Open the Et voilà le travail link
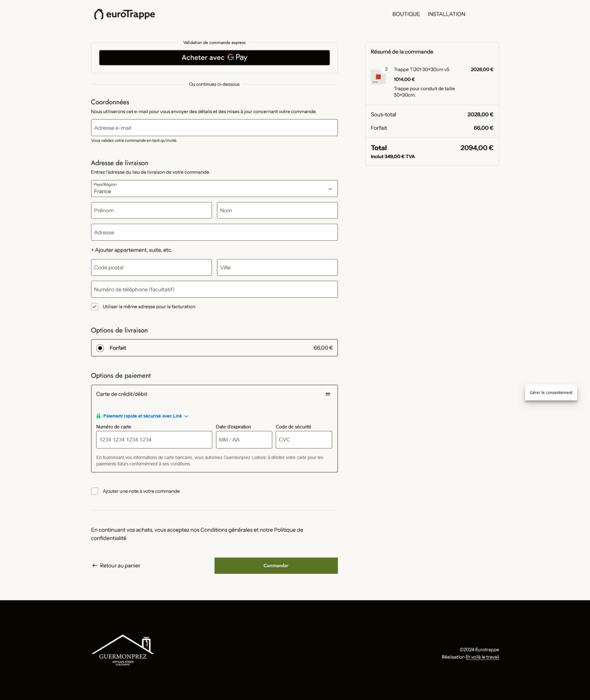The image size is (590, 700). point(482,657)
